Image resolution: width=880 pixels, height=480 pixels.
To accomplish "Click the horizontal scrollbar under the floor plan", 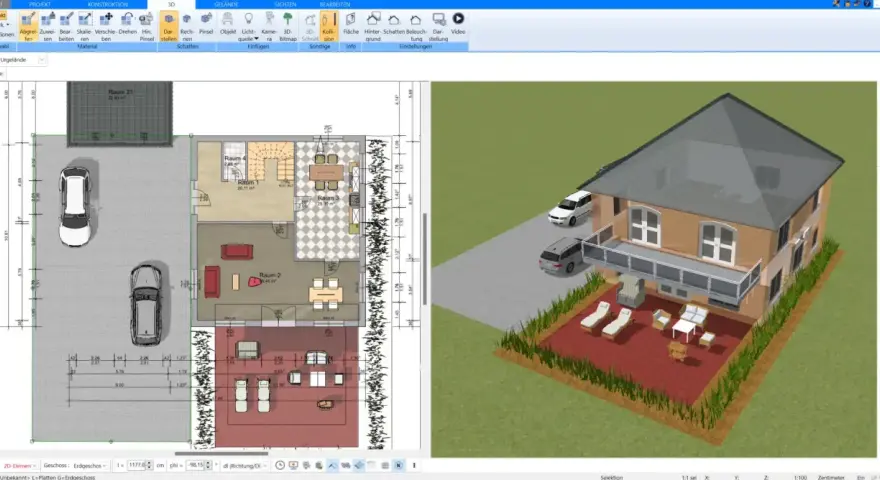I will click(x=222, y=454).
